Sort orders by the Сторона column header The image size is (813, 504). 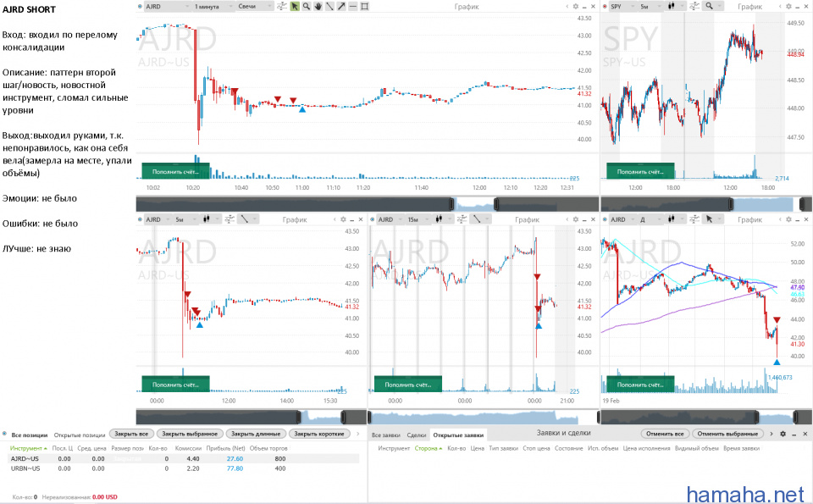(x=429, y=448)
